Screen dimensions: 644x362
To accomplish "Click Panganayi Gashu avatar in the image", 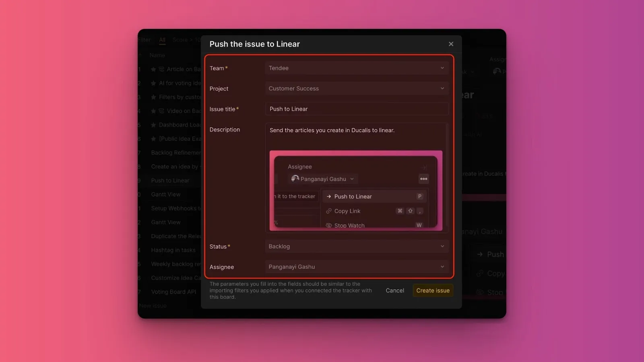I will click(x=295, y=179).
